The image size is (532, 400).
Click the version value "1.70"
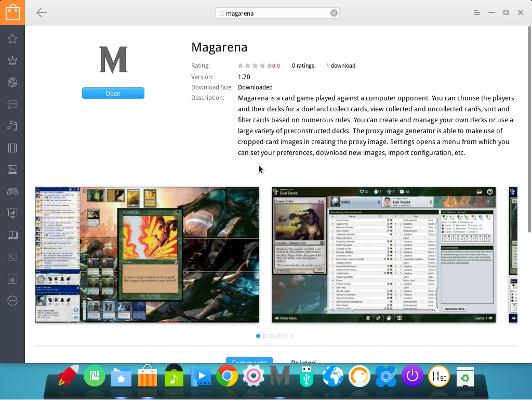[244, 77]
